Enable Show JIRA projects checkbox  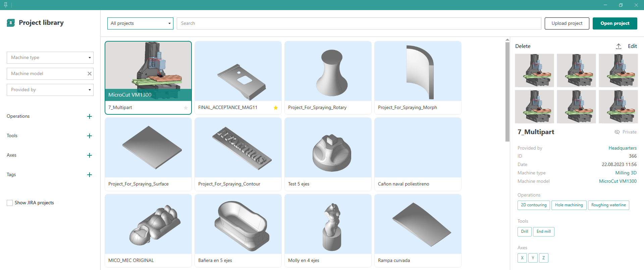click(x=10, y=203)
